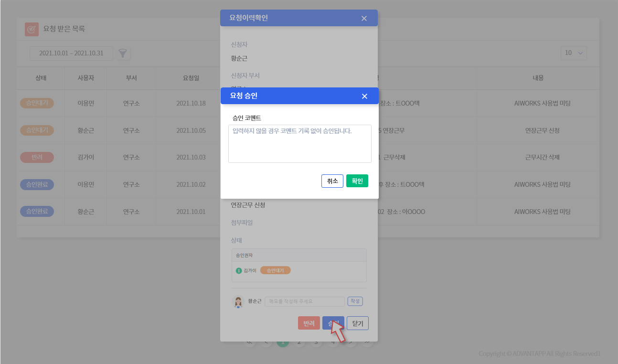
Task: Open the page size dropdown showing 10
Action: pyautogui.click(x=574, y=53)
